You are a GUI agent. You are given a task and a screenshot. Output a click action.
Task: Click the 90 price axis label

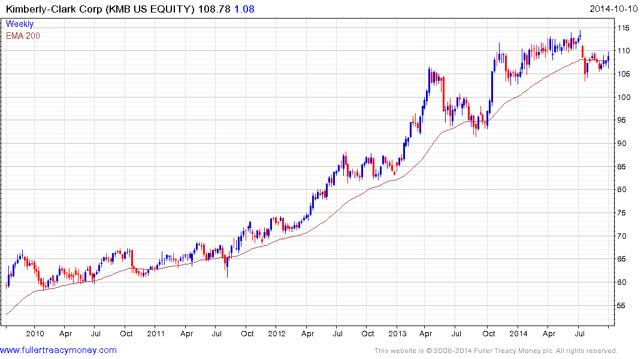click(621, 143)
